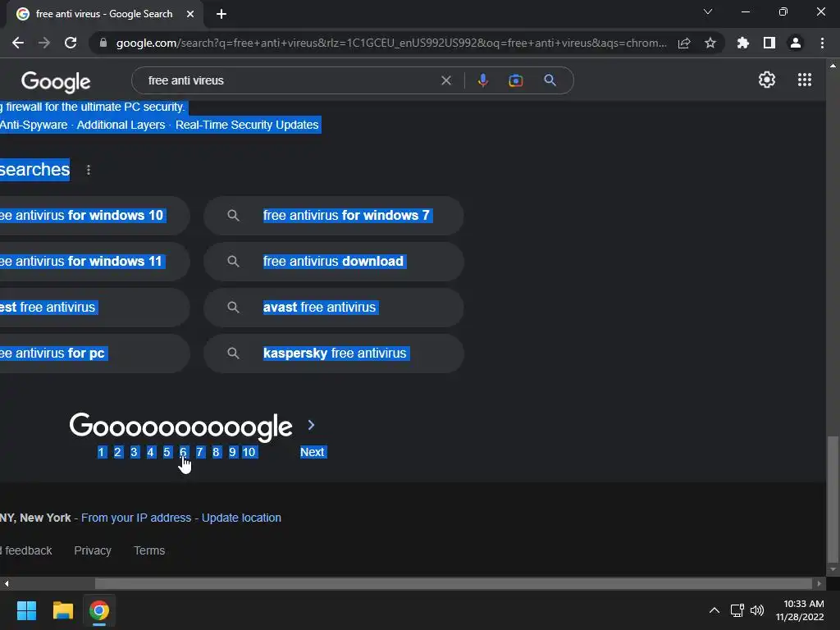This screenshot has height=630, width=840.
Task: Close the free anti vireus tab
Action: pyautogui.click(x=190, y=14)
